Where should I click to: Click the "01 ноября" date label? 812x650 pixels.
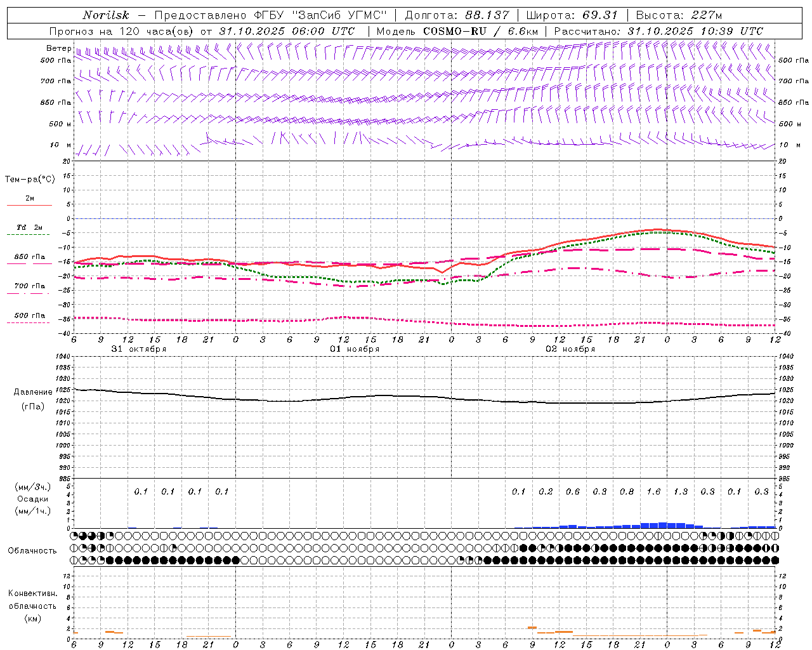(x=355, y=349)
